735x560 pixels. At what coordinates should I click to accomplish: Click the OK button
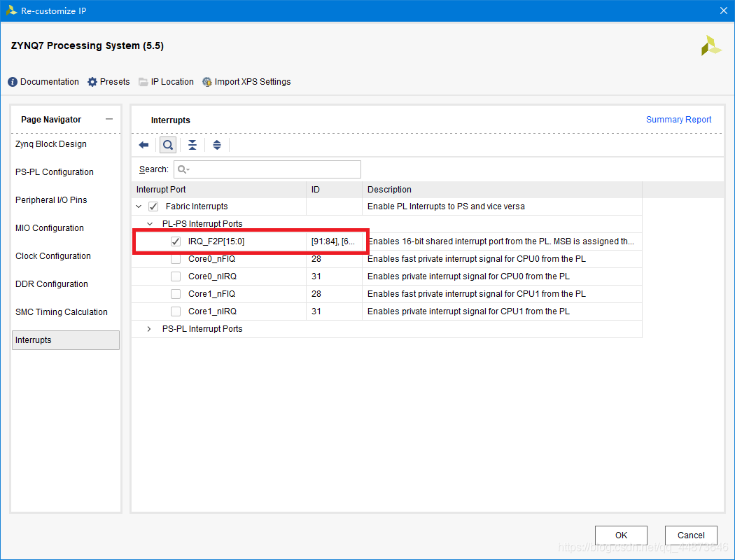pos(621,535)
